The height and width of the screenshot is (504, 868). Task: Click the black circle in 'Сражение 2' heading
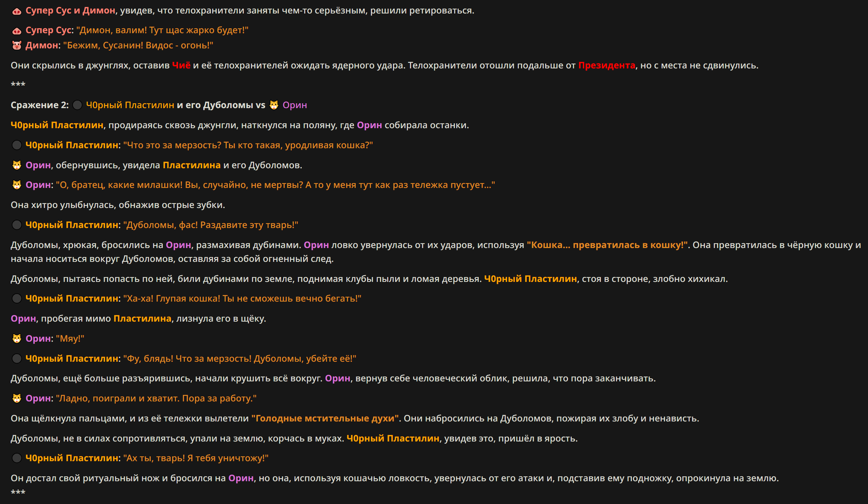click(x=77, y=105)
